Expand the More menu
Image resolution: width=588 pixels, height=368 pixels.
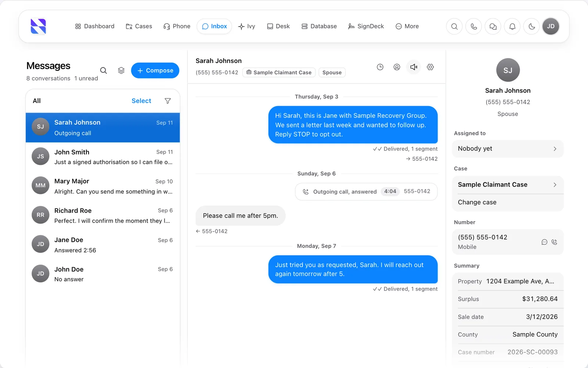[407, 26]
